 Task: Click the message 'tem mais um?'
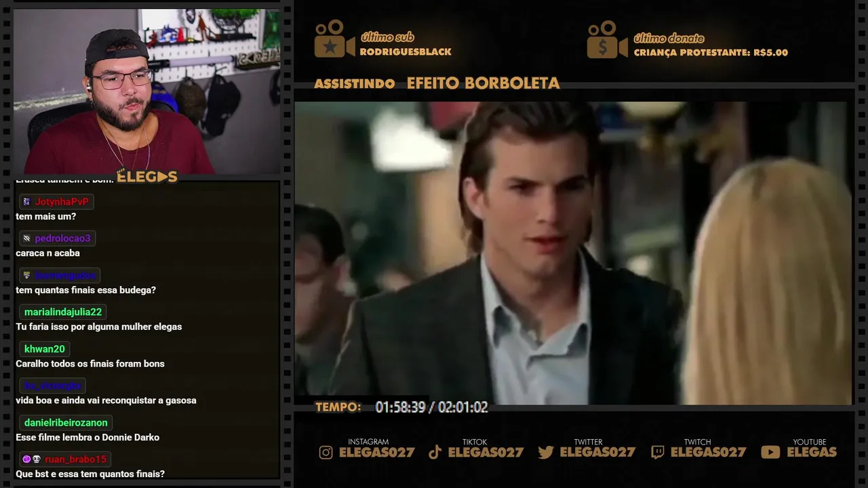click(x=46, y=217)
